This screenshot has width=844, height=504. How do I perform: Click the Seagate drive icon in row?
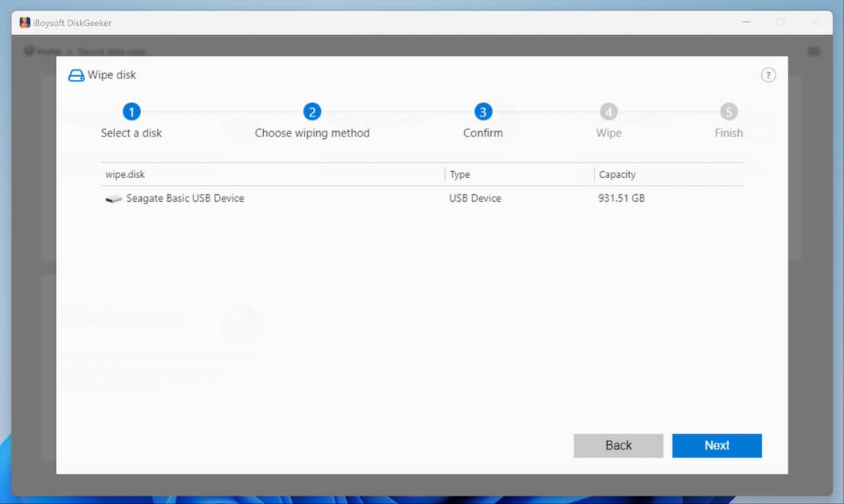tap(113, 199)
